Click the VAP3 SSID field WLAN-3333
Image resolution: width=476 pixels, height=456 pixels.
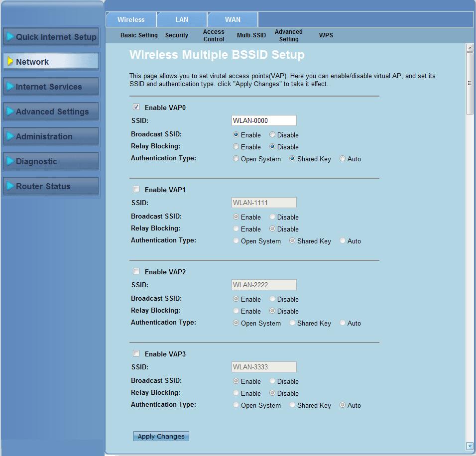point(264,367)
